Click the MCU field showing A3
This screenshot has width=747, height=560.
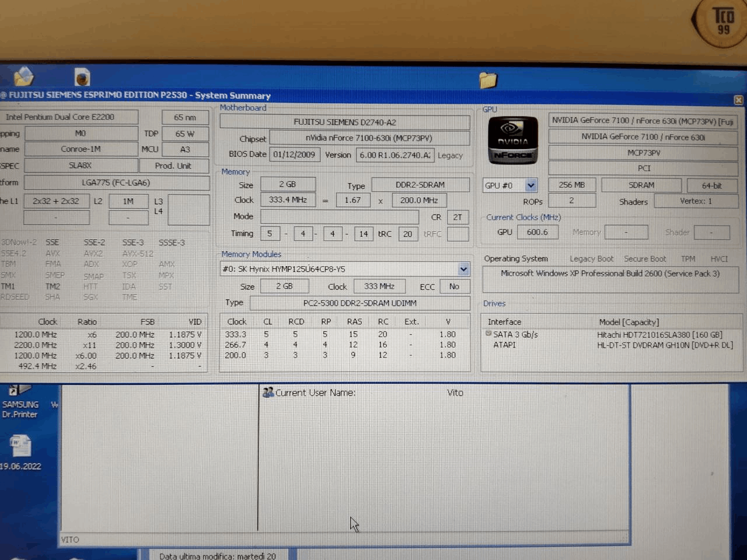tap(185, 149)
